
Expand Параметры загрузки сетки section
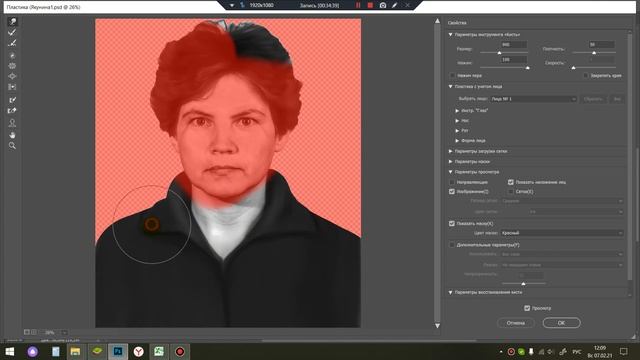pos(451,151)
